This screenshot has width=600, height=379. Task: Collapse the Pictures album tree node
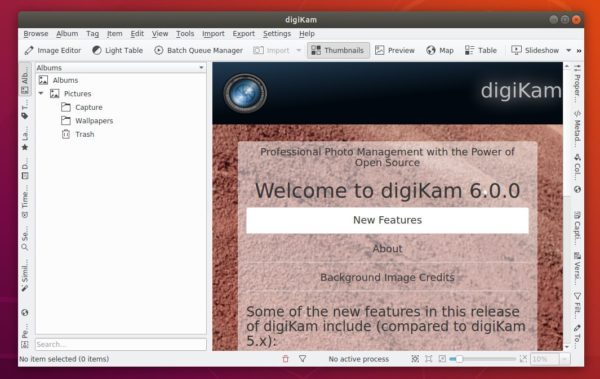(x=41, y=93)
